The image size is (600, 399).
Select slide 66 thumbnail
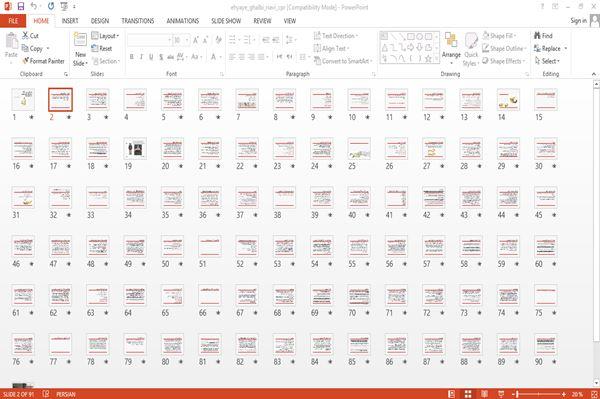point(210,295)
